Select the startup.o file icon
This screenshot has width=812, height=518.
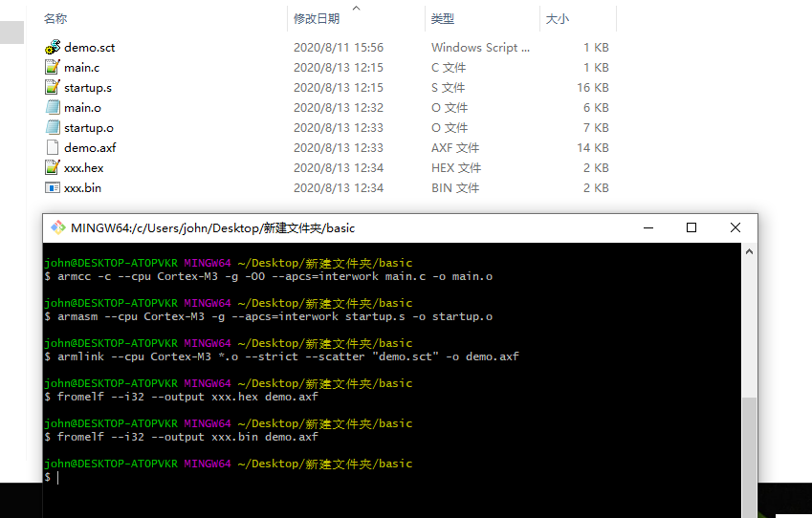coord(53,127)
